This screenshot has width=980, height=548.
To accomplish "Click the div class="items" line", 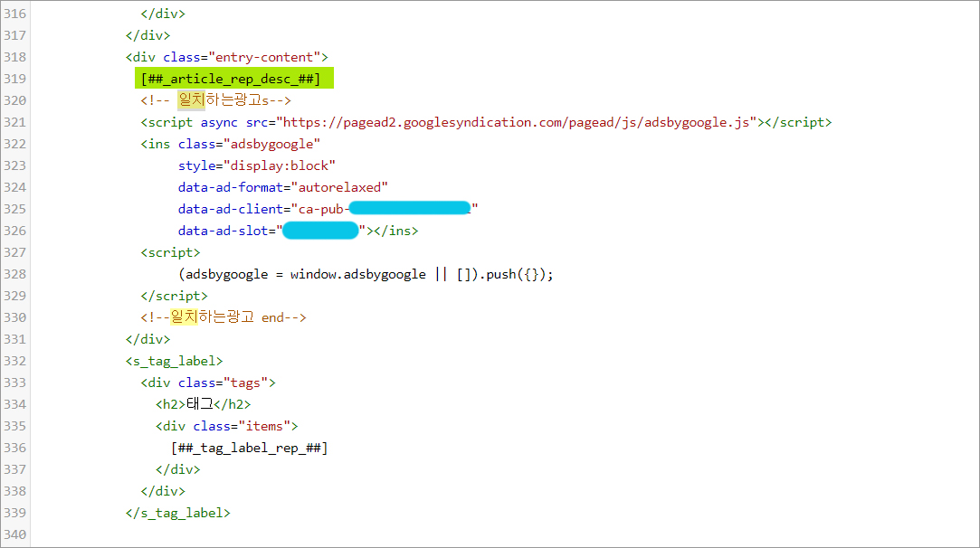I will click(227, 426).
